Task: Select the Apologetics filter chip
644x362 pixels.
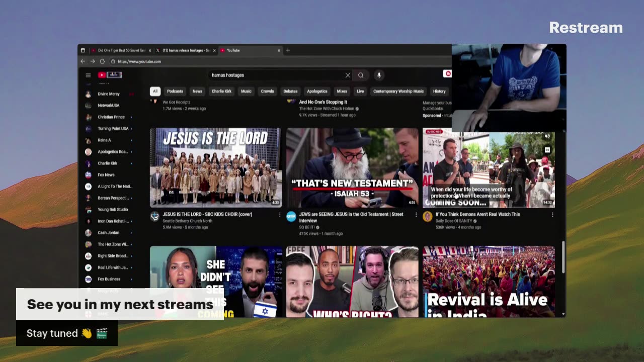Action: pyautogui.click(x=317, y=92)
